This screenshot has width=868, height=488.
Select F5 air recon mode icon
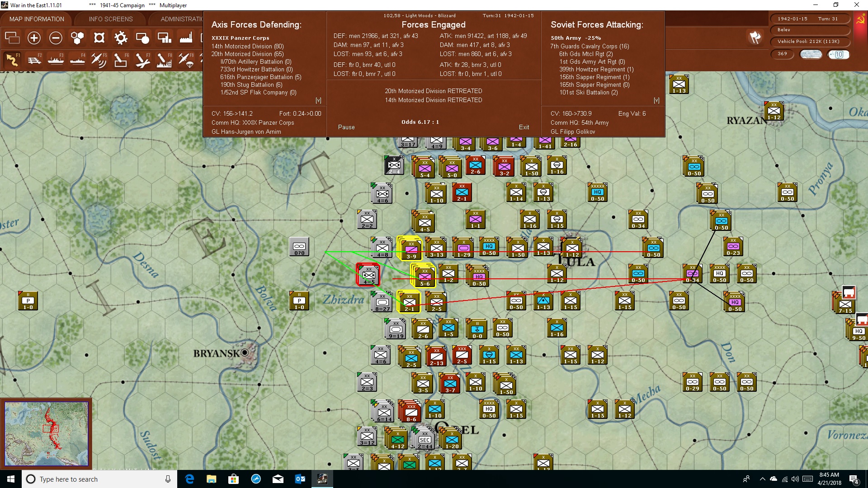pos(99,60)
